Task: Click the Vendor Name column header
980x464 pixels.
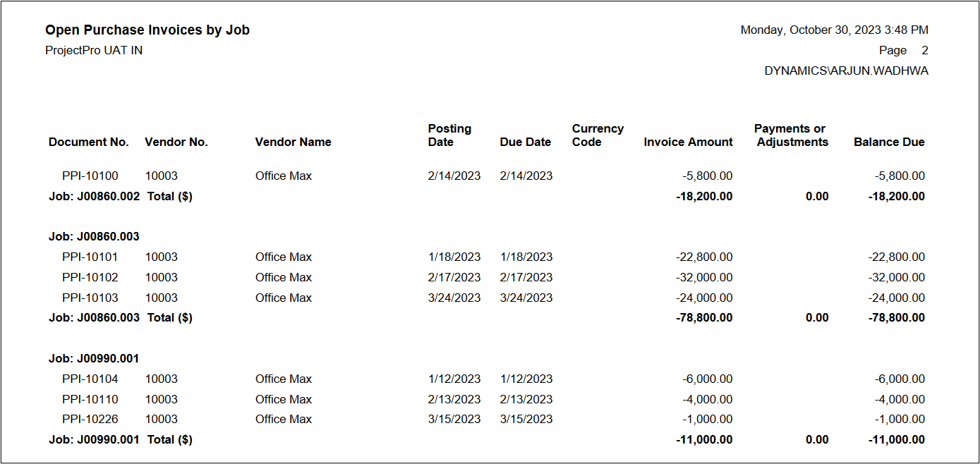Action: point(293,142)
